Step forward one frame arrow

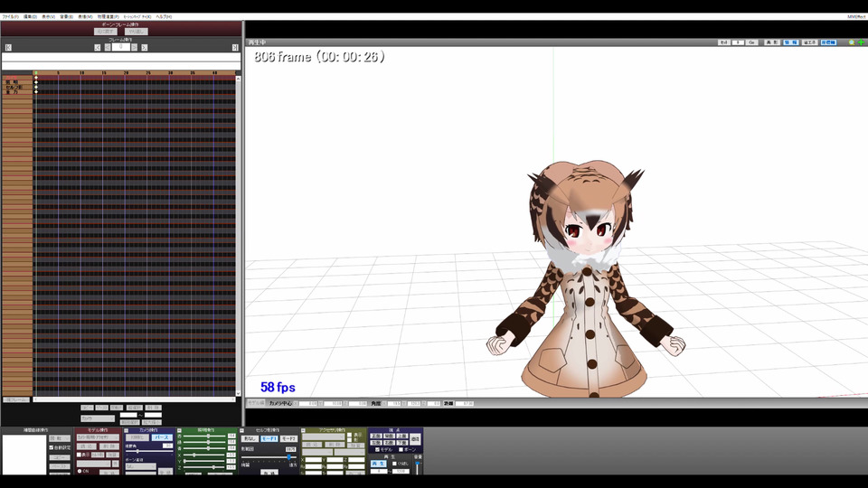tap(135, 48)
